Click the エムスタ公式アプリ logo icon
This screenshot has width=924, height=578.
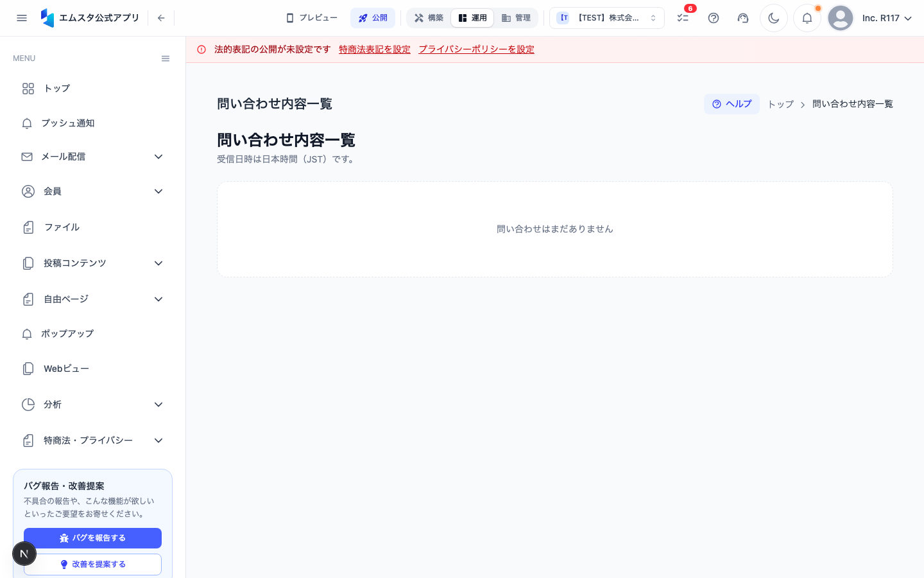[47, 18]
